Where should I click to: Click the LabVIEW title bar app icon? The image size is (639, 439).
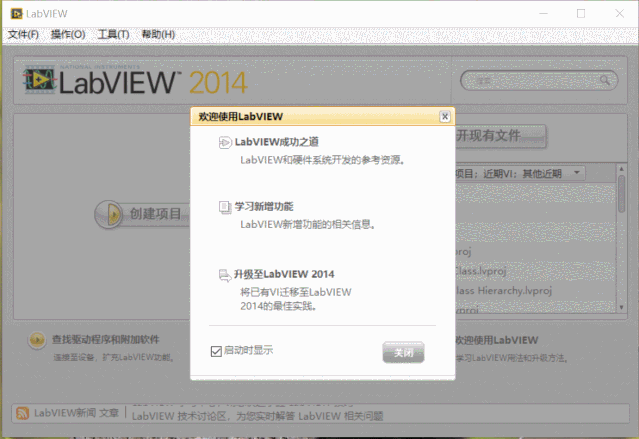(17, 14)
